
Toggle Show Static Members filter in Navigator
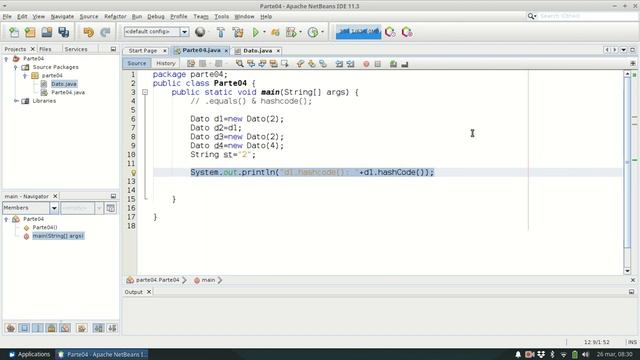(x=38, y=328)
